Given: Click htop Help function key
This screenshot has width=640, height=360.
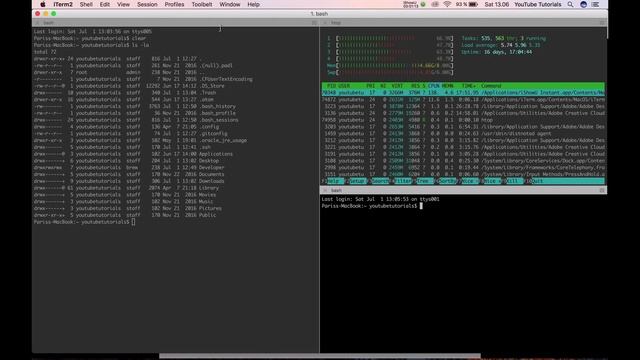Looking at the screenshot, I should coord(335,181).
